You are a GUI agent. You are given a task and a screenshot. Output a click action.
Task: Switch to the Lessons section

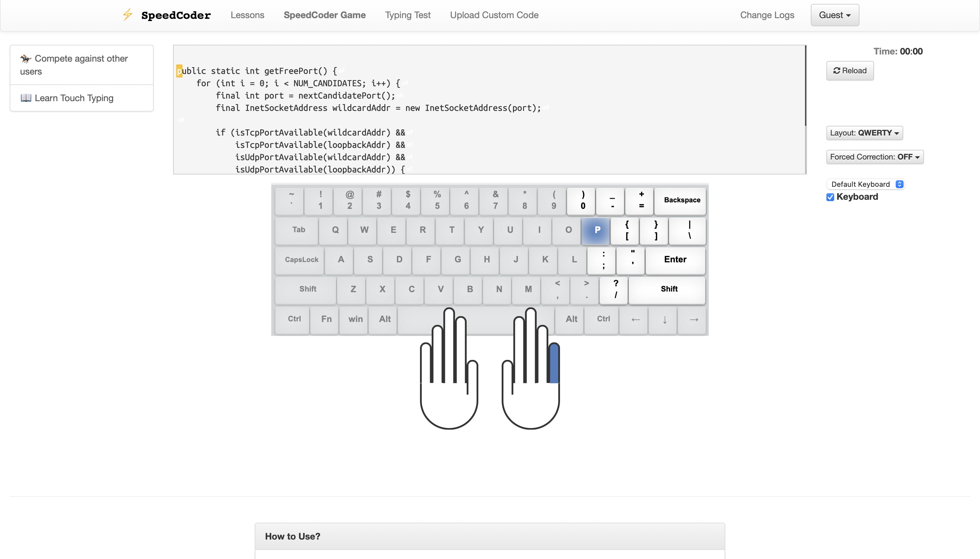(x=247, y=15)
